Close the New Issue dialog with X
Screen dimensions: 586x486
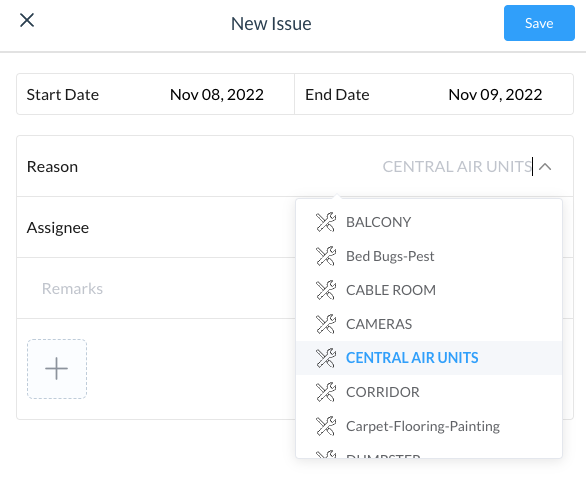pyautogui.click(x=27, y=20)
